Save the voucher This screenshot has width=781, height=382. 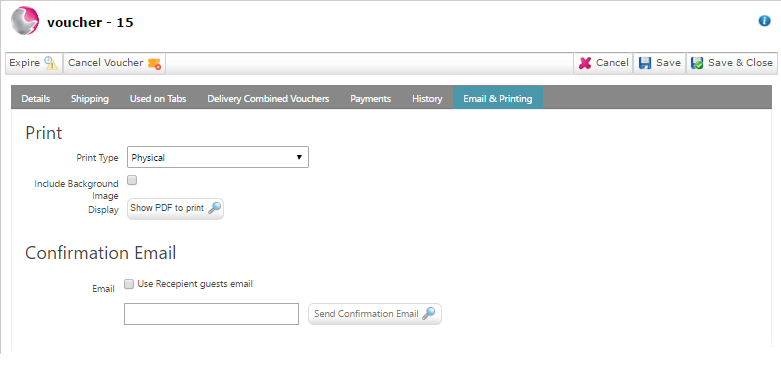659,63
